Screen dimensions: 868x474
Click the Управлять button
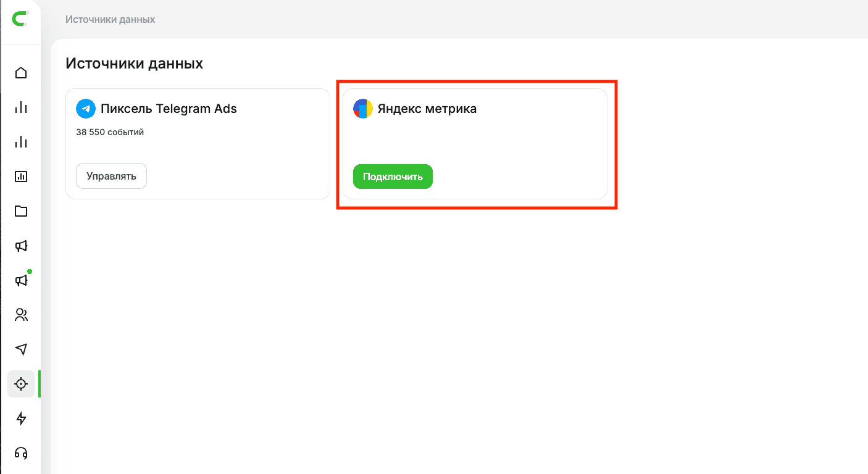click(111, 176)
